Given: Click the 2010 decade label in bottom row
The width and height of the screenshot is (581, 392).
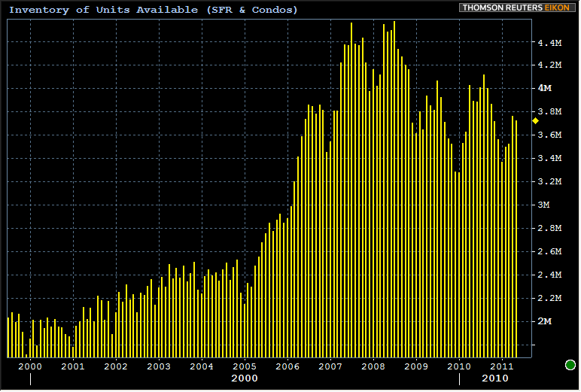Looking at the screenshot, I should 494,378.
